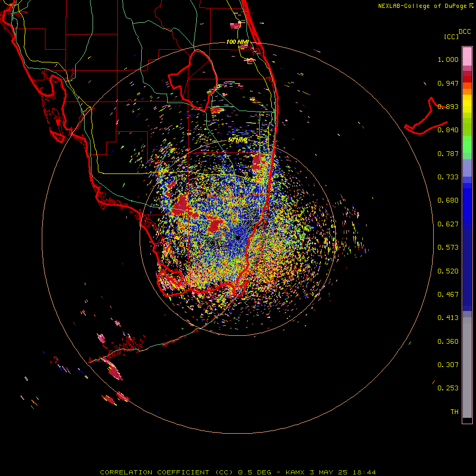This screenshot has width=476, height=476.
Task: Click the 0.253 scale value
Action: [x=448, y=388]
